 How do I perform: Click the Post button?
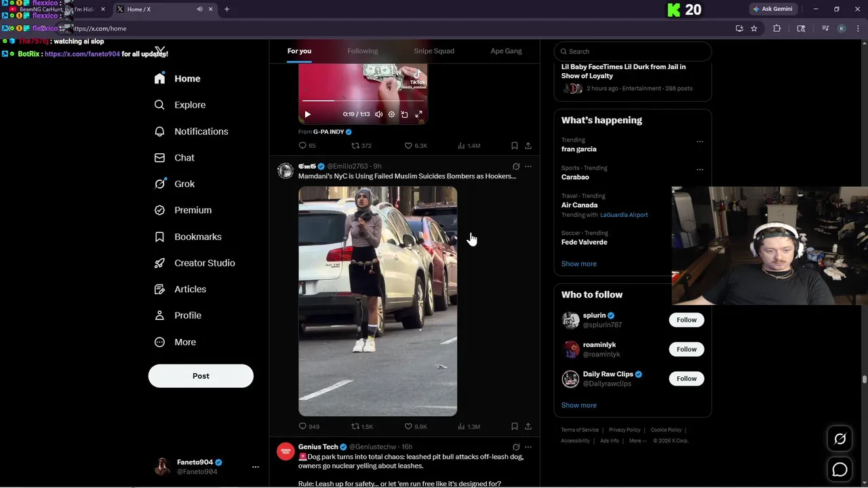(x=201, y=376)
